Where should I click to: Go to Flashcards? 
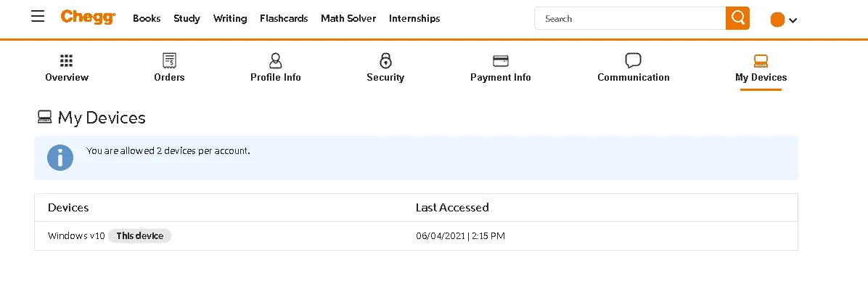(x=284, y=18)
